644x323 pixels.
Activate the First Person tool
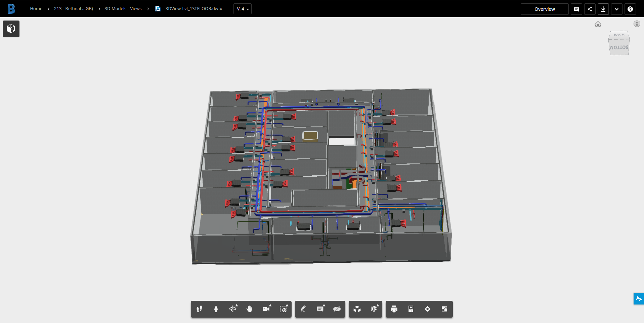pyautogui.click(x=216, y=309)
